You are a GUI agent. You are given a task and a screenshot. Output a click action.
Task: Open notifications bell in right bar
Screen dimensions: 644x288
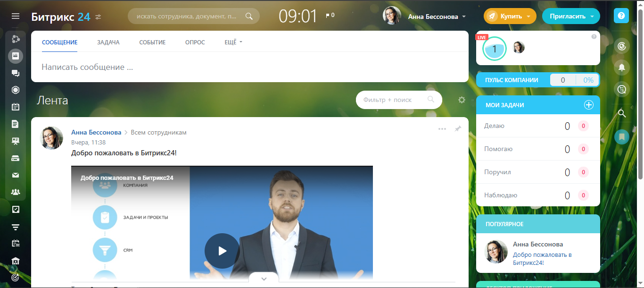click(x=622, y=68)
